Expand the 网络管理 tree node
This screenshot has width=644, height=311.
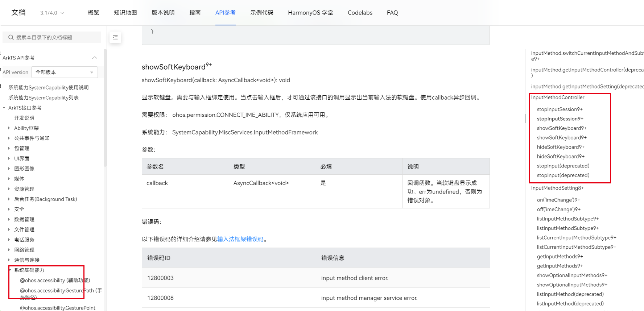coord(9,250)
